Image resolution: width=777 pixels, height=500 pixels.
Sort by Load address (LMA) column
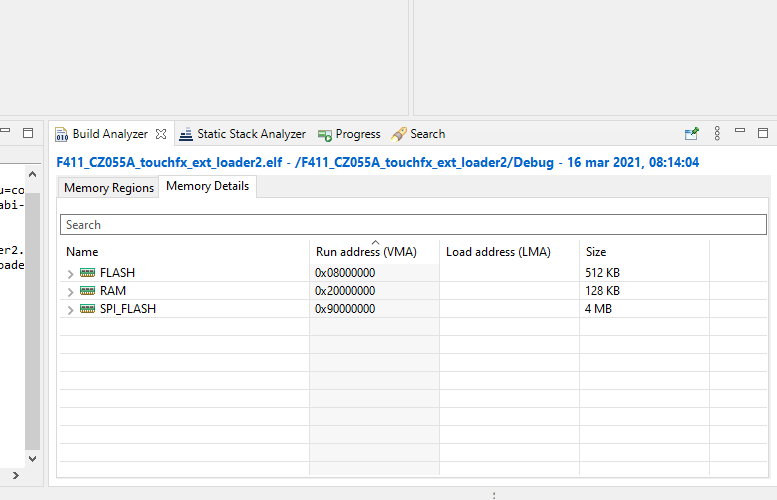[x=509, y=252]
